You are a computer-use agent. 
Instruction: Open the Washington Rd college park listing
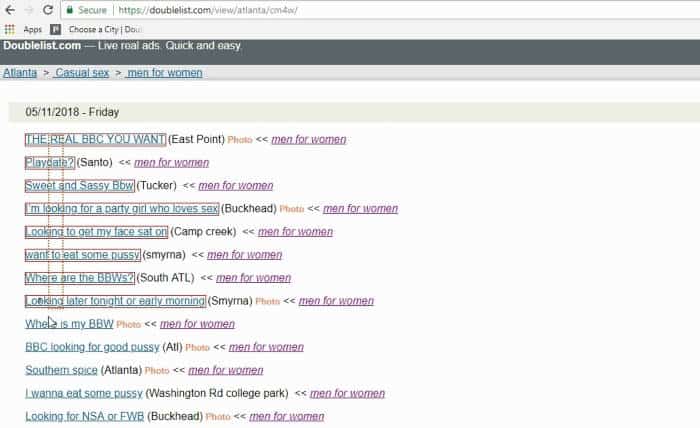coord(83,393)
